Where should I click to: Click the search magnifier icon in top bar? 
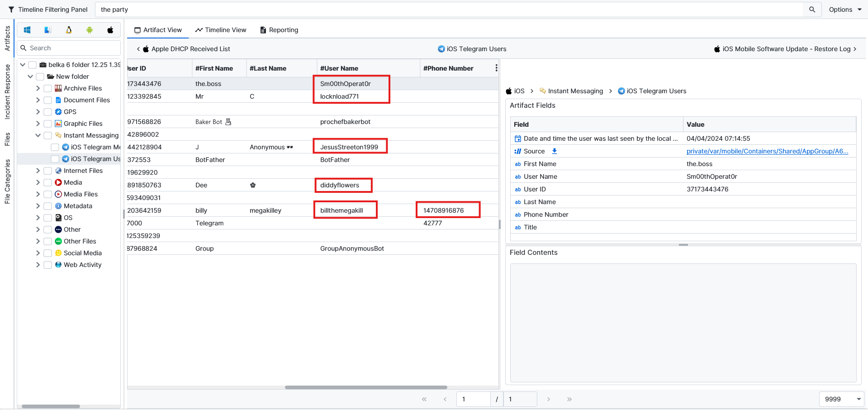(812, 10)
